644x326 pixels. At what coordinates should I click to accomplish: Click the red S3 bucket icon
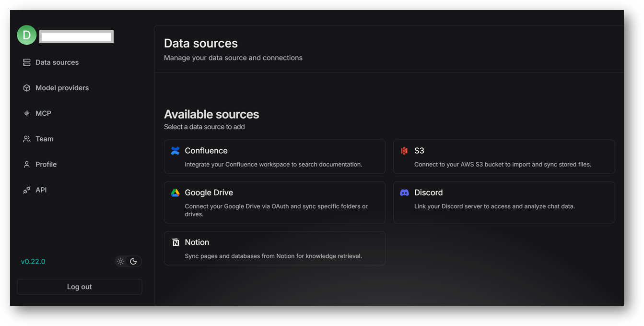coord(404,150)
